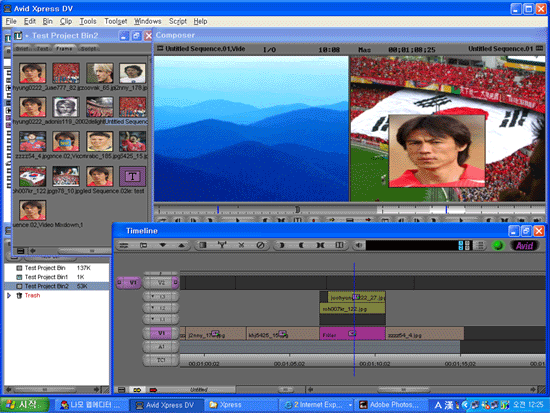Open the File menu
Image resolution: width=550 pixels, height=413 pixels.
tap(11, 21)
